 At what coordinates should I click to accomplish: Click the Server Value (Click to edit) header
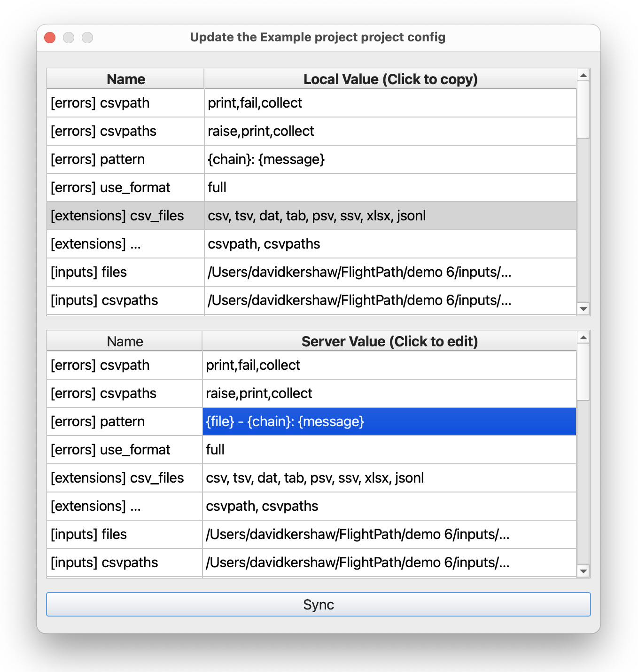coord(389,341)
